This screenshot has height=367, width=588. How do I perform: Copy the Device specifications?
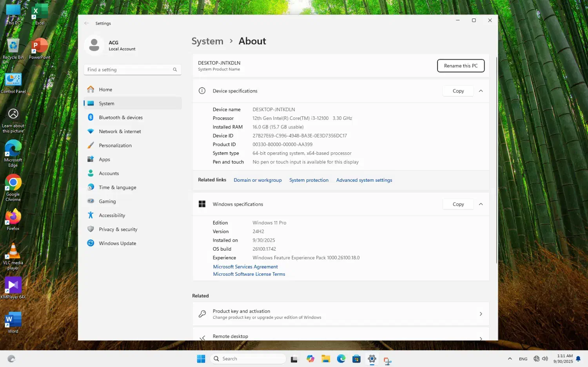coord(458,91)
